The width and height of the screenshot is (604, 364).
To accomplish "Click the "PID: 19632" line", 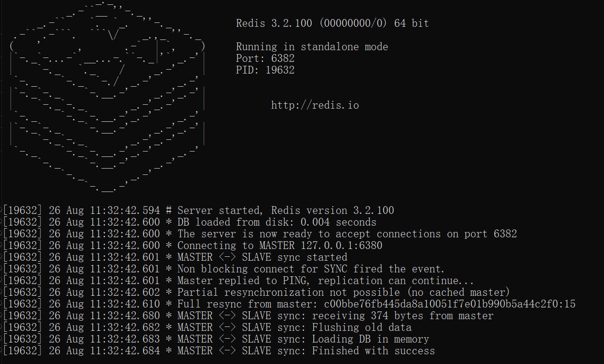I will coord(265,70).
